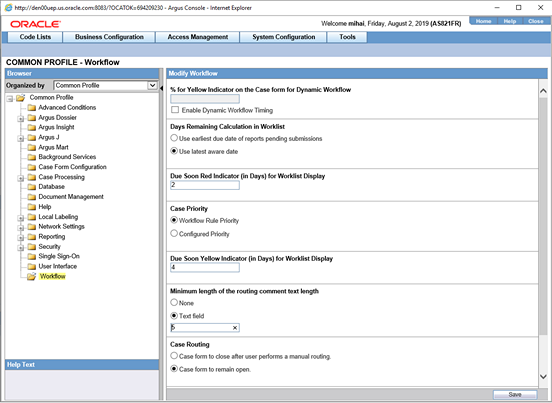Click the Security folder icon
This screenshot has height=403, width=552.
pos(32,247)
